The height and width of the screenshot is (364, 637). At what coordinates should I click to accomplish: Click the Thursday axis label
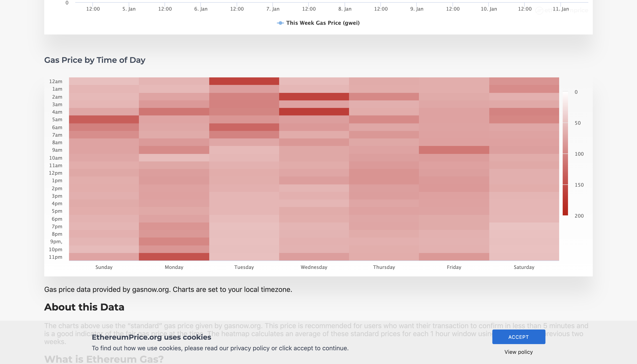pos(384,267)
